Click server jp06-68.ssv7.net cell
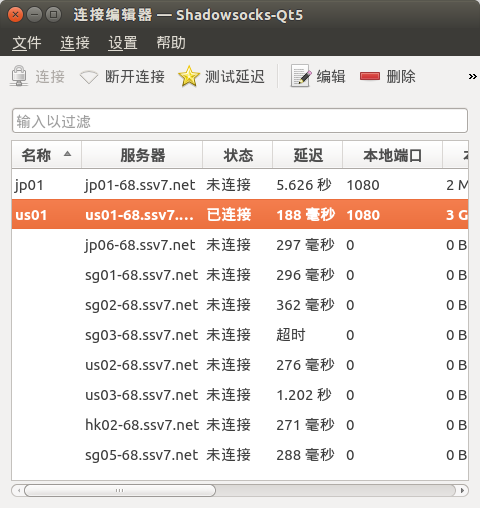 coord(140,245)
